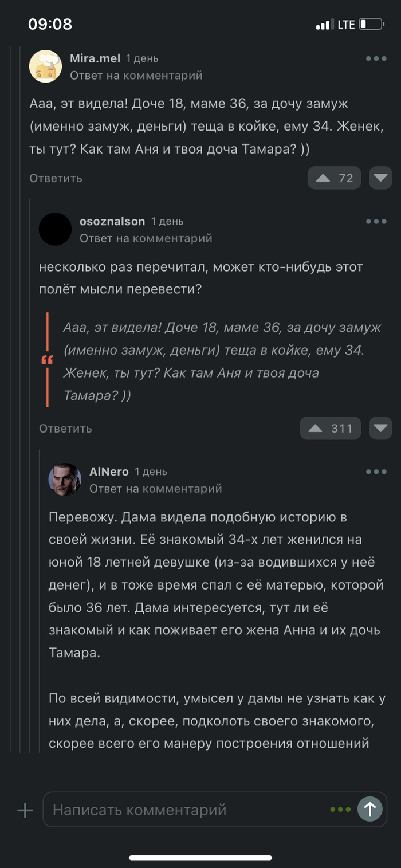
Task: Tap the home indicator bar at screen bottom
Action: coord(200,857)
